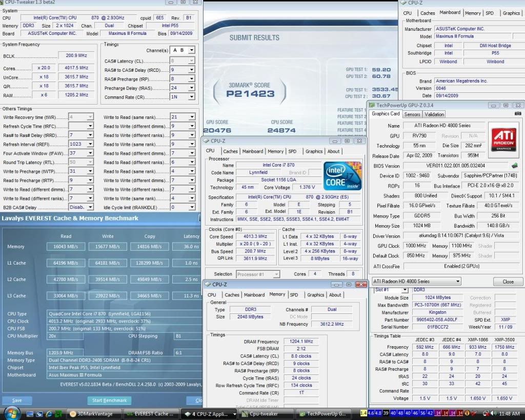Open the ATI Radeon HD 4800 Series card selector
525x420 pixels.
pos(416,282)
